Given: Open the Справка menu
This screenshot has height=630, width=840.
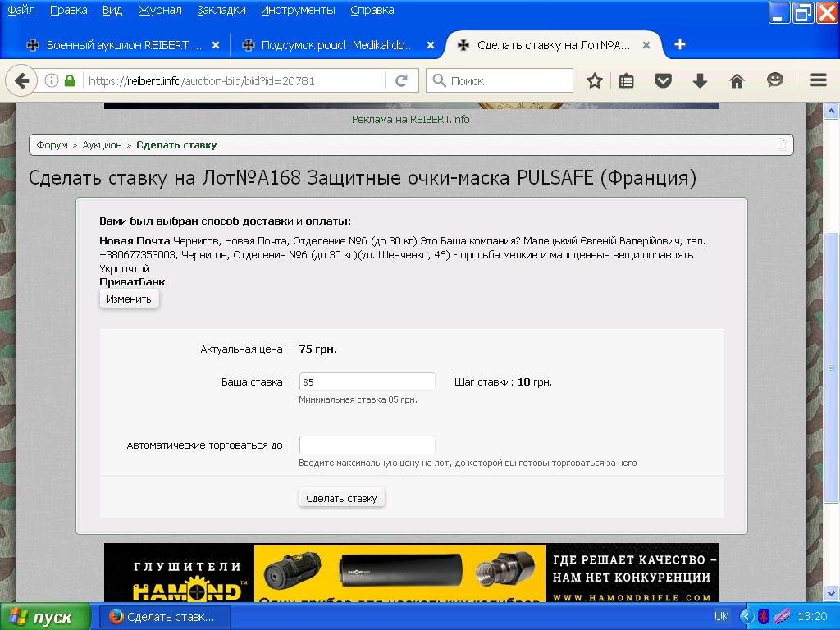Looking at the screenshot, I should [372, 10].
